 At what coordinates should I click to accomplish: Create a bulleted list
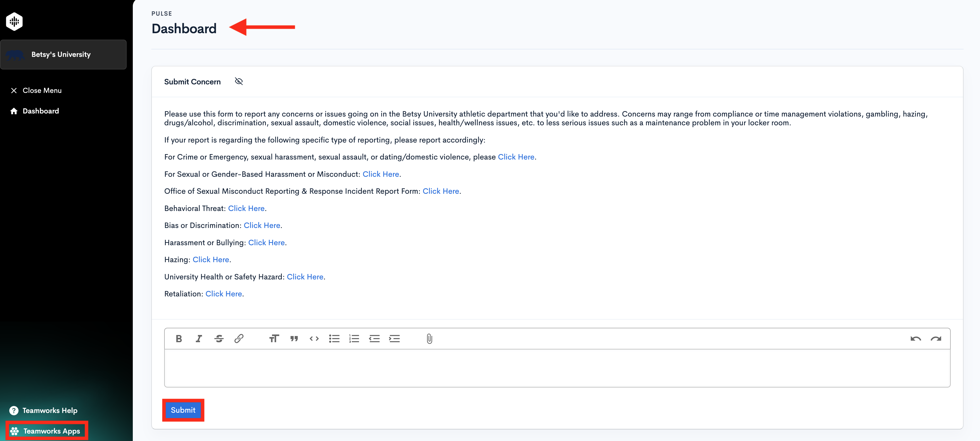click(x=334, y=338)
